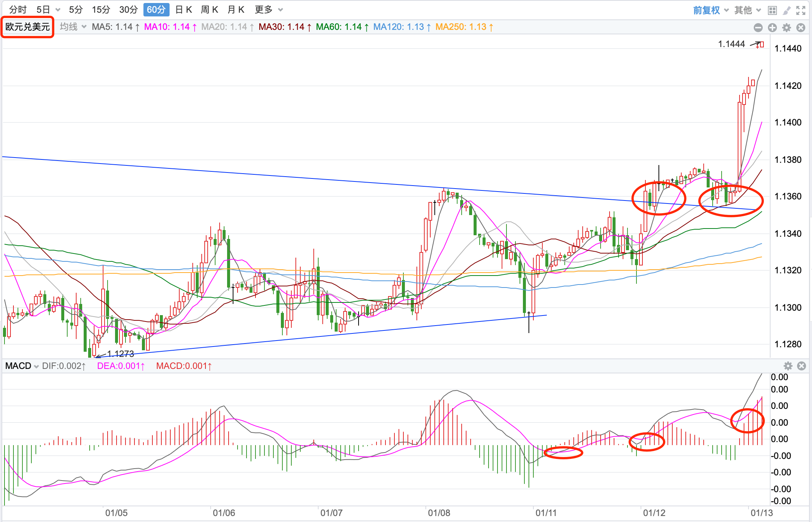Switch to 月K monthly candlestick view
Image resolution: width=812 pixels, height=522 pixels.
point(236,10)
